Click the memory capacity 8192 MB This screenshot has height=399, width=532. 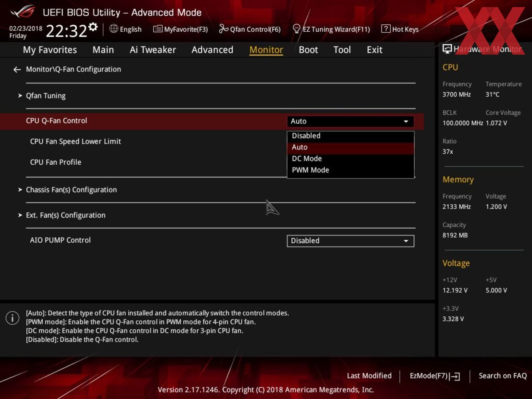pos(455,235)
